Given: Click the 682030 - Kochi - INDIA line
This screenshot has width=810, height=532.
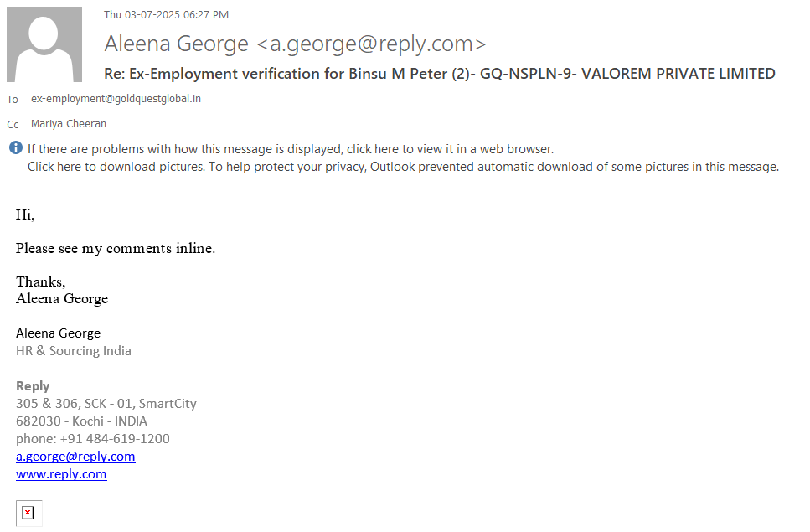Looking at the screenshot, I should (x=81, y=421).
